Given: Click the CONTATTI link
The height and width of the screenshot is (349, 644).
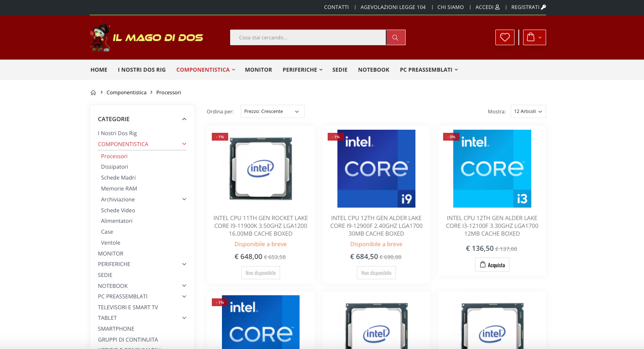Looking at the screenshot, I should [336, 7].
